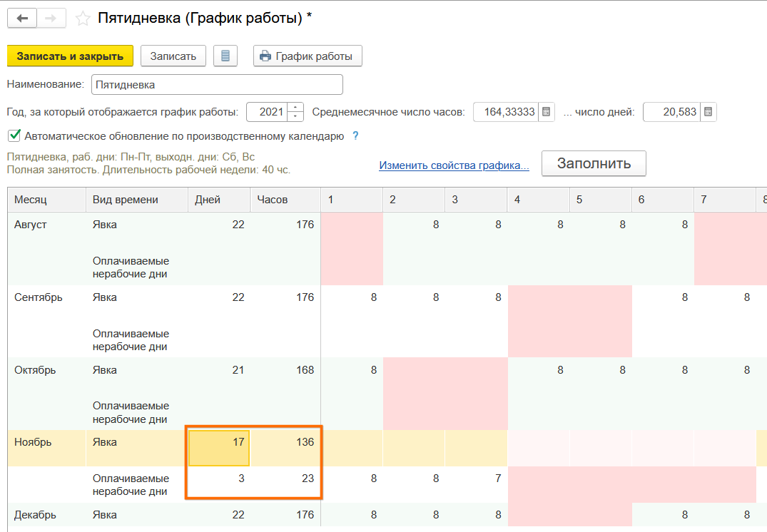Toggle automatic update by production calendar

pos(14,135)
